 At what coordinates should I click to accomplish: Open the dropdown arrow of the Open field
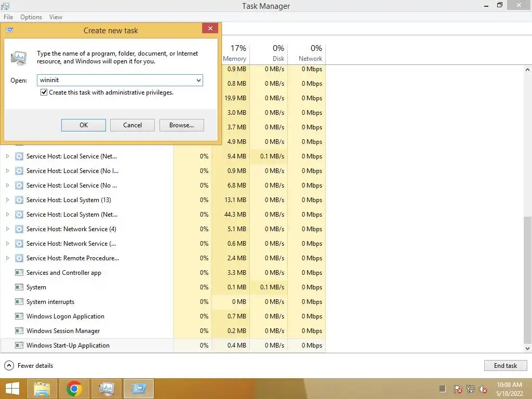pyautogui.click(x=198, y=81)
